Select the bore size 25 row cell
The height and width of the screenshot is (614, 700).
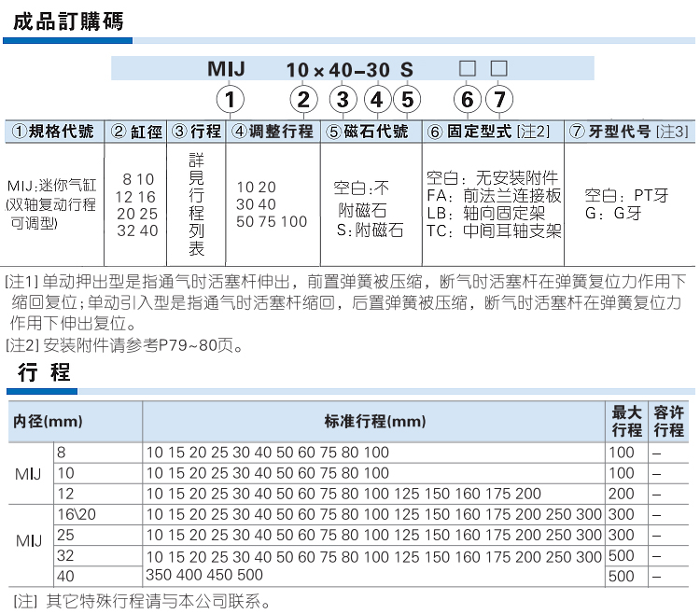(66, 535)
